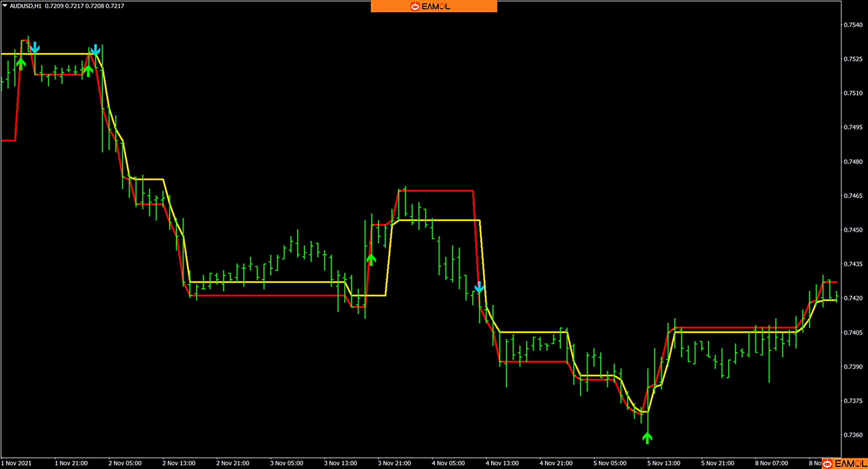Click the 3 Nov 13:00 time label
868x469 pixels.
pyautogui.click(x=341, y=463)
